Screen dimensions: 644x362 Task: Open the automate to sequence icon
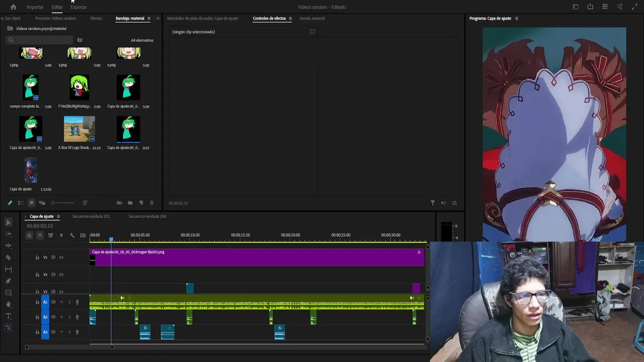pos(119,203)
